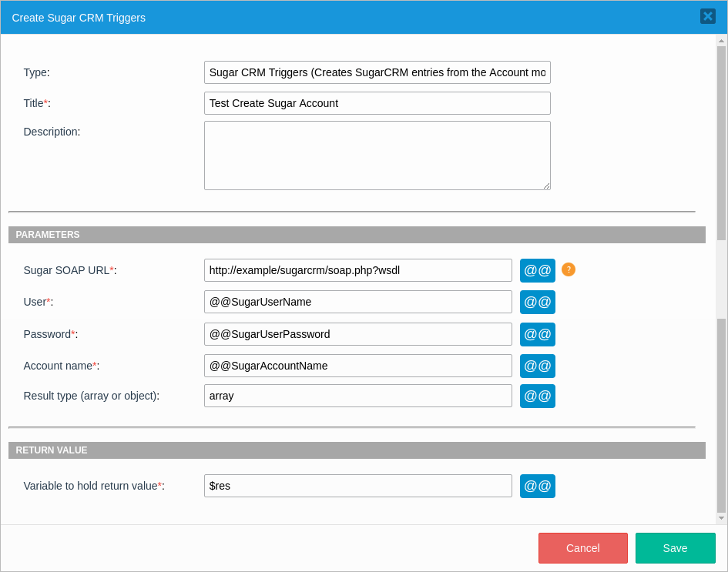Click the Type field showing Sugar CRM Triggers
728x572 pixels.
pos(377,72)
